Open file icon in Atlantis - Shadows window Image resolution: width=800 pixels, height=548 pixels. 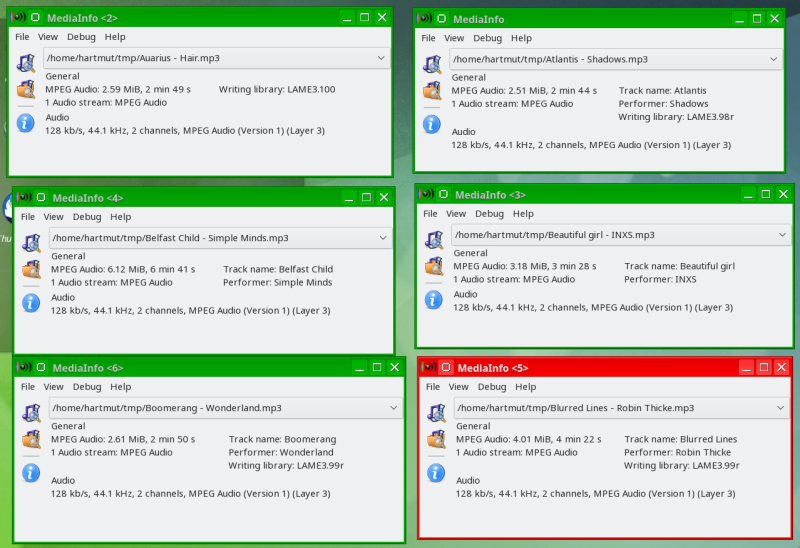tap(432, 64)
